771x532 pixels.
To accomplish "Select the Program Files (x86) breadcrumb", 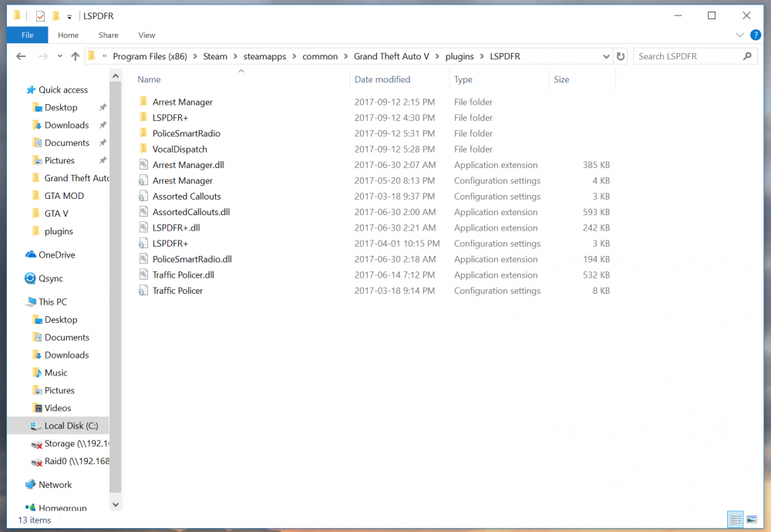I will point(150,56).
